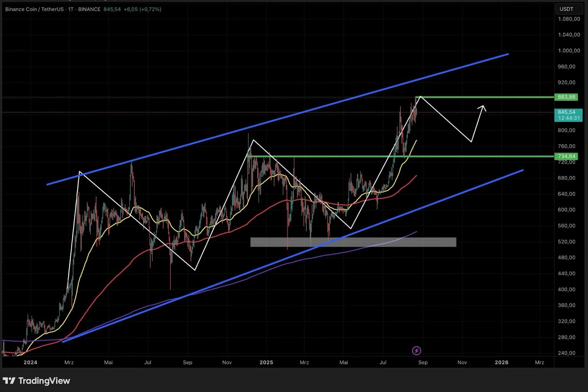This screenshot has width=588, height=392.
Task: Click the 2026 time axis label
Action: tap(502, 362)
